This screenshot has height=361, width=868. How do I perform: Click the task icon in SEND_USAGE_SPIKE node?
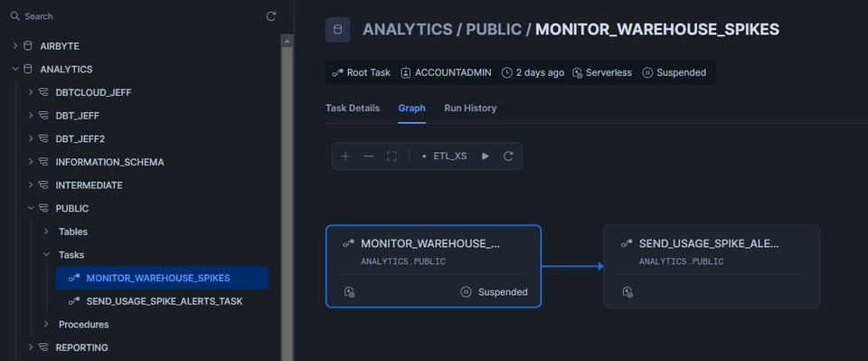click(627, 243)
